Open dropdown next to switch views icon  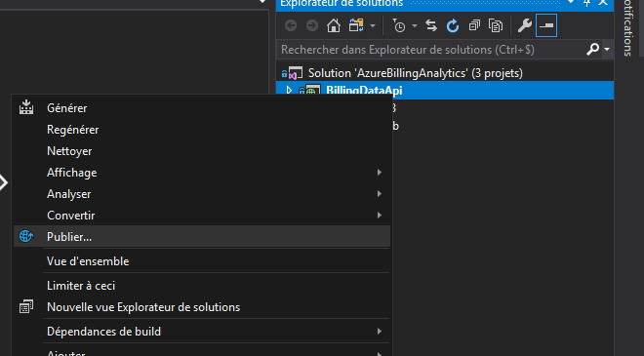373,26
